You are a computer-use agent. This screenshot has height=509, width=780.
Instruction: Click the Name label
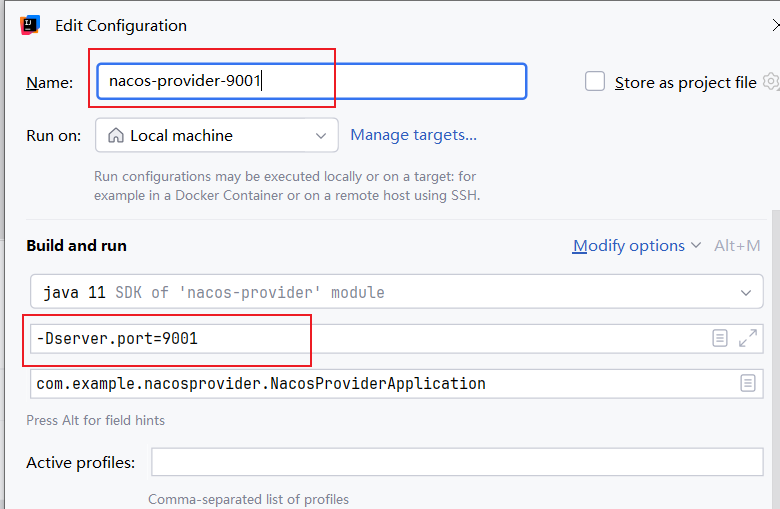click(49, 83)
